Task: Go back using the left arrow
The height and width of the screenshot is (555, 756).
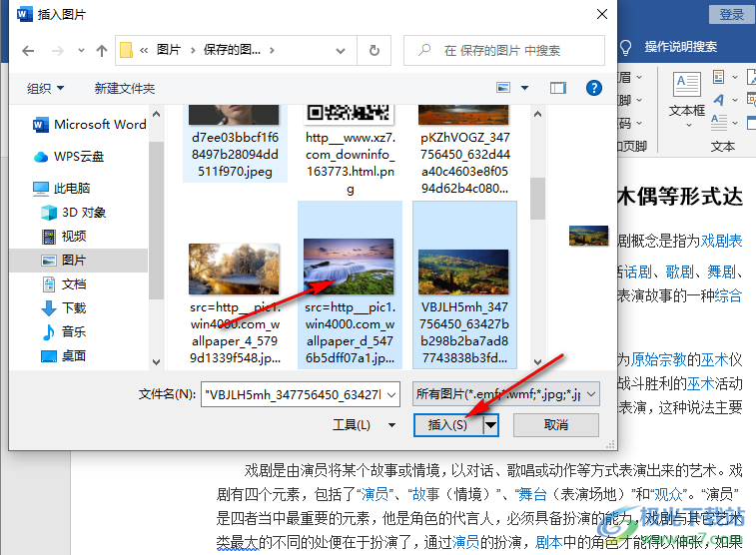Action: (x=28, y=51)
